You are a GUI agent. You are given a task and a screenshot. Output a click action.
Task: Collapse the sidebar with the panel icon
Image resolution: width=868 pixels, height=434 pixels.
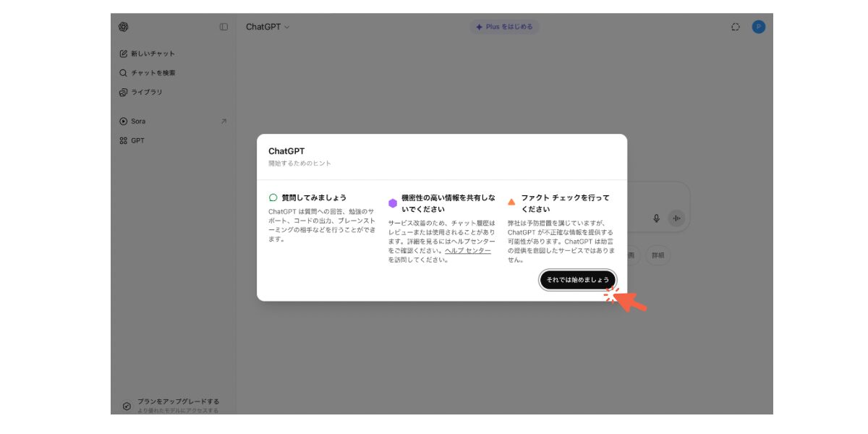tap(224, 27)
